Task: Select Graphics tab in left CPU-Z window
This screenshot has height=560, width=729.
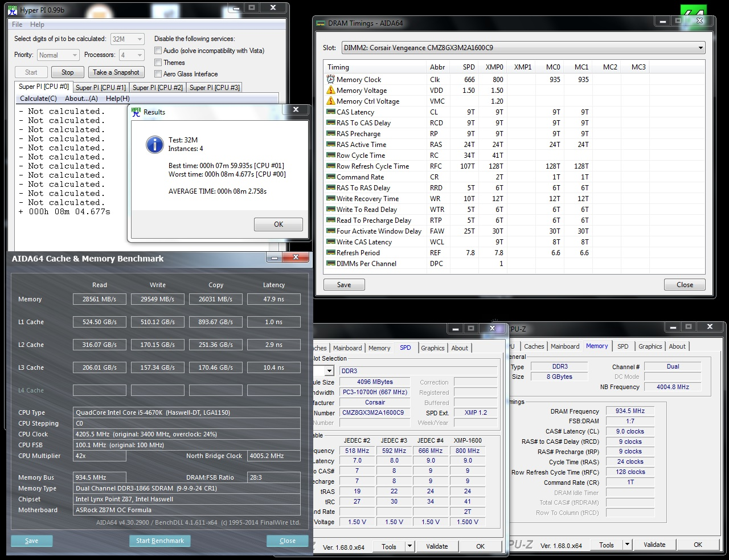Action: [433, 348]
